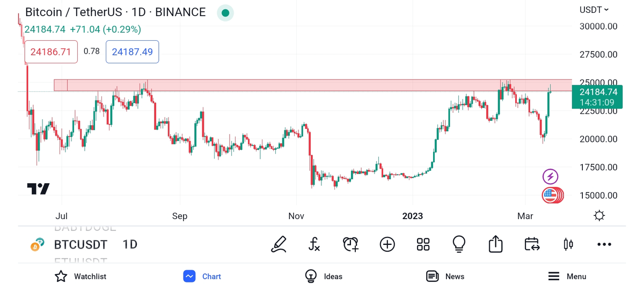This screenshot has height=290, width=644.
Task: Open the three-dot more options
Action: point(604,244)
